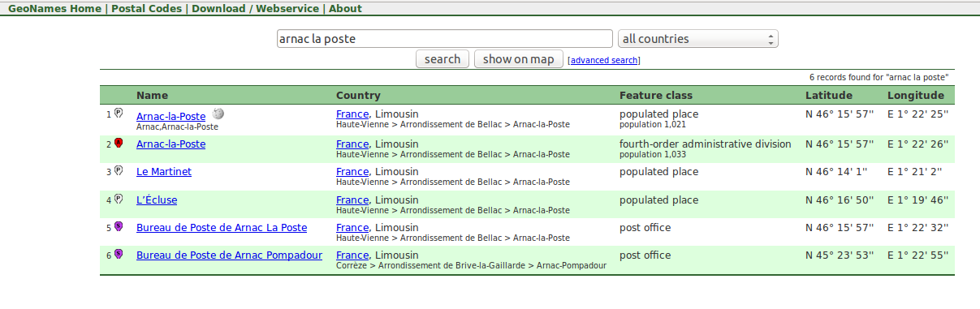
Task: Open Postal Codes page
Action: click(x=147, y=9)
